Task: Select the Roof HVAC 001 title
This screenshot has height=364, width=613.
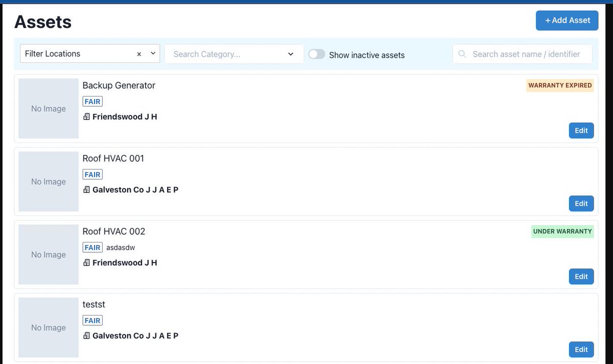Action: click(x=113, y=158)
